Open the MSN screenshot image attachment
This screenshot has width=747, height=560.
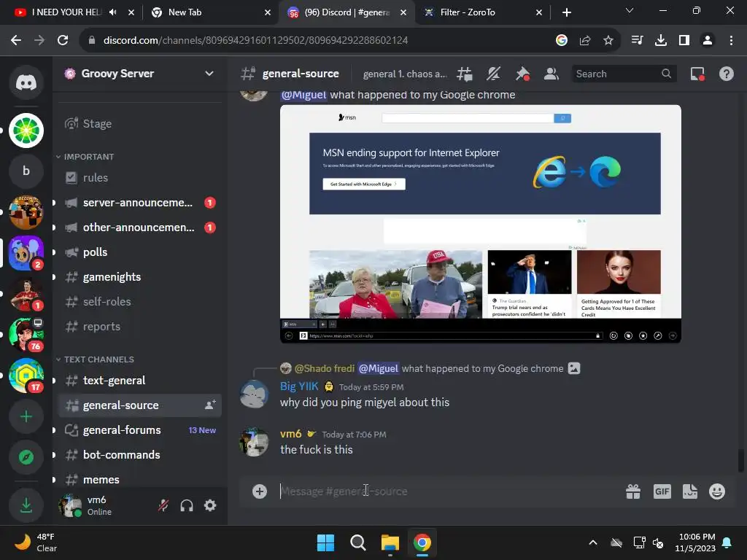coord(480,223)
